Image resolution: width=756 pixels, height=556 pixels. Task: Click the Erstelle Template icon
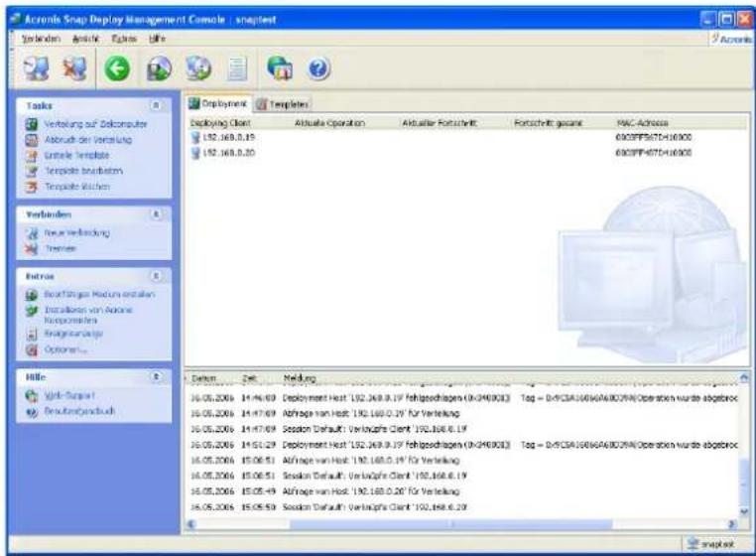point(32,156)
